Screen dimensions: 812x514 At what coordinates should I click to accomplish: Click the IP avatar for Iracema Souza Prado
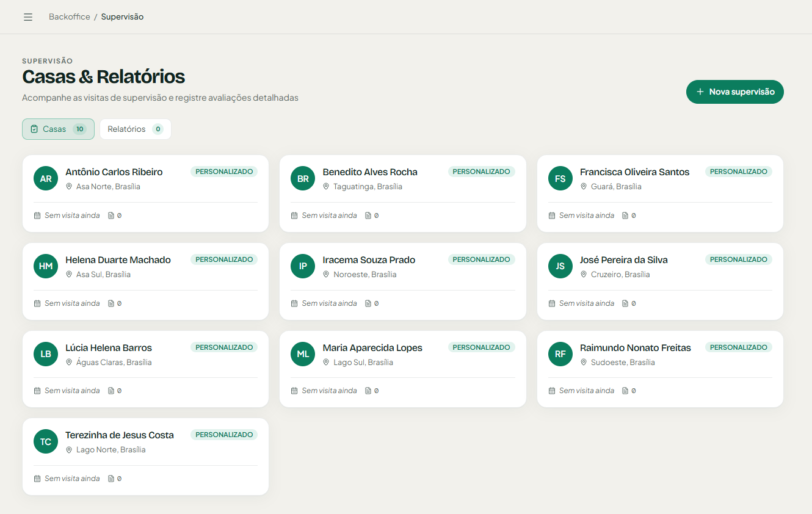(x=303, y=266)
